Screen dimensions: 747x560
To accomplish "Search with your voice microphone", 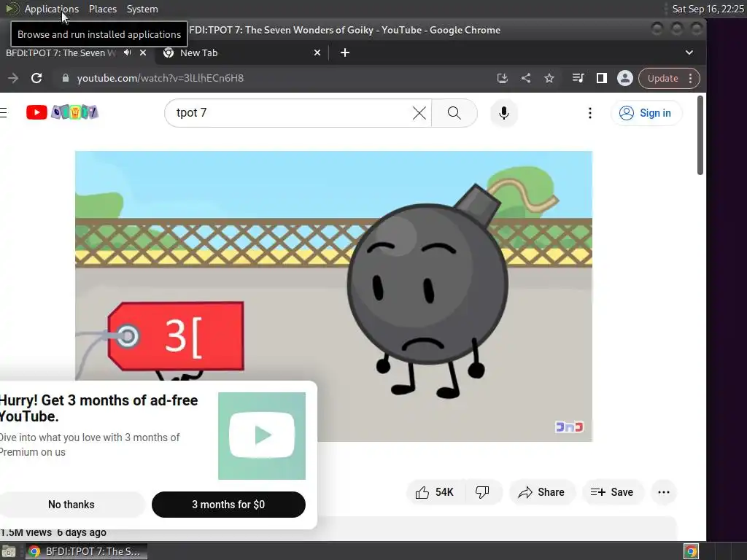I will pyautogui.click(x=503, y=113).
